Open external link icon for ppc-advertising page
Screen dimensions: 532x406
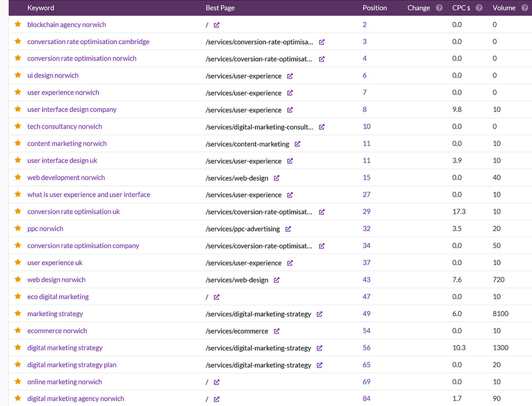(x=288, y=229)
